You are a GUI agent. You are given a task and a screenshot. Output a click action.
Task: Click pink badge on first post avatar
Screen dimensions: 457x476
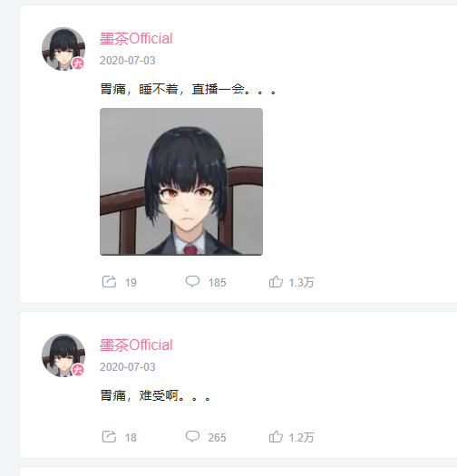click(x=78, y=63)
